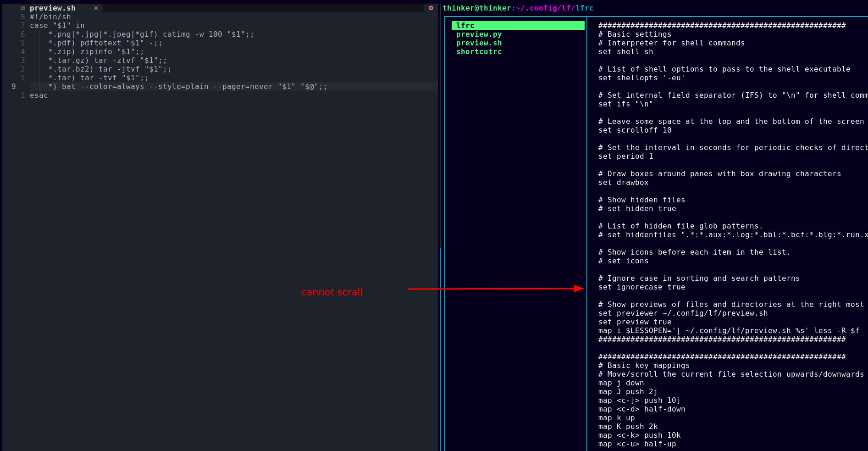Click "# Basic settings" in the lfrc preview

point(635,34)
